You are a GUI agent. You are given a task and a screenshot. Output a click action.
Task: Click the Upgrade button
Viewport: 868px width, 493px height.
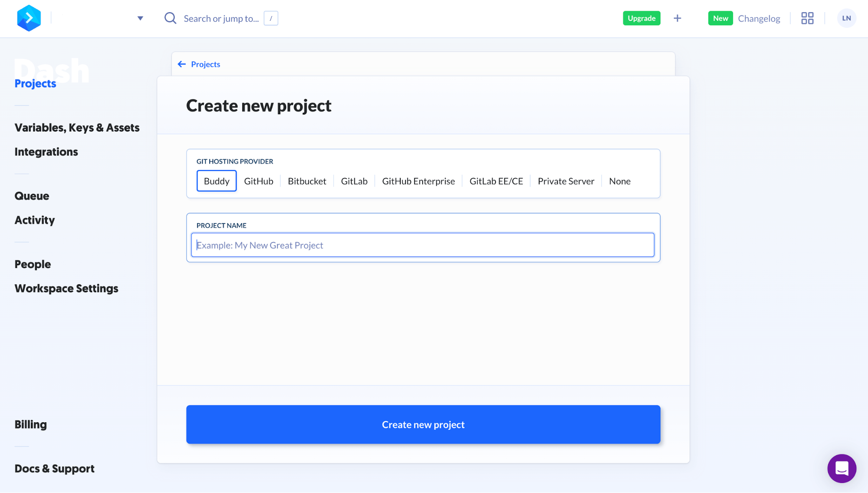click(x=641, y=18)
